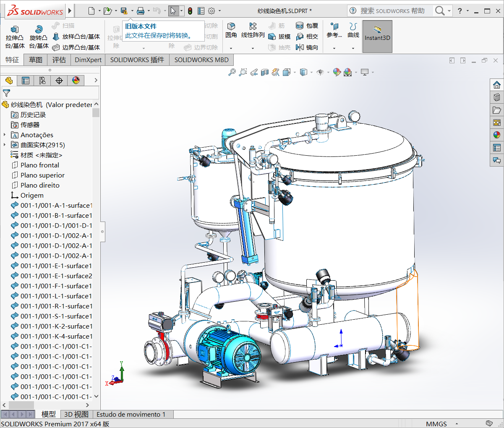The height and width of the screenshot is (428, 504).
Task: Click the SOLIDWORKS help search field
Action: tap(392, 11)
